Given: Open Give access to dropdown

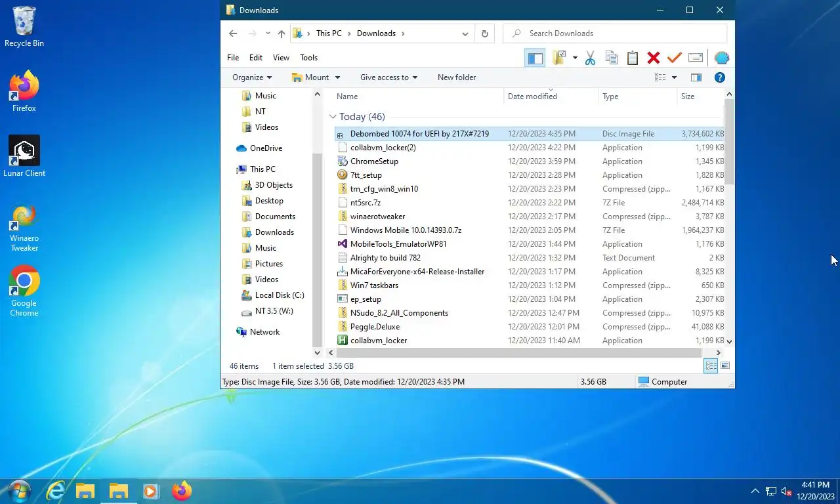Looking at the screenshot, I should [x=388, y=77].
